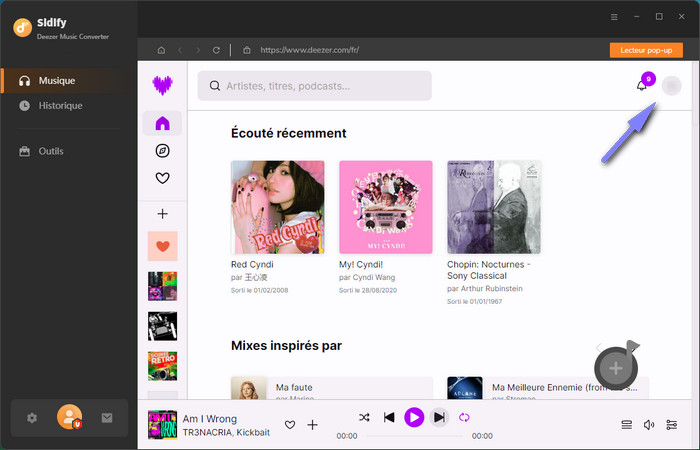
Task: Open the user profile avatar
Action: tap(671, 86)
